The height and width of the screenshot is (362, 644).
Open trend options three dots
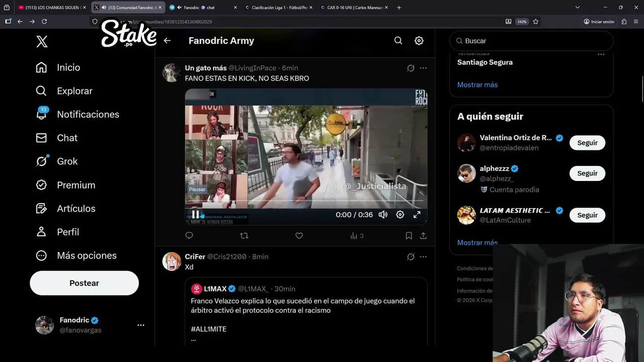point(601,54)
